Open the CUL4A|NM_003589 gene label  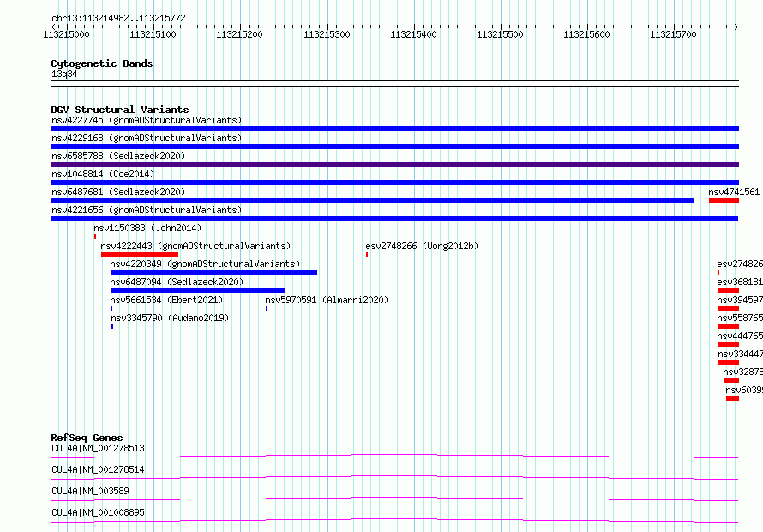coord(90,491)
